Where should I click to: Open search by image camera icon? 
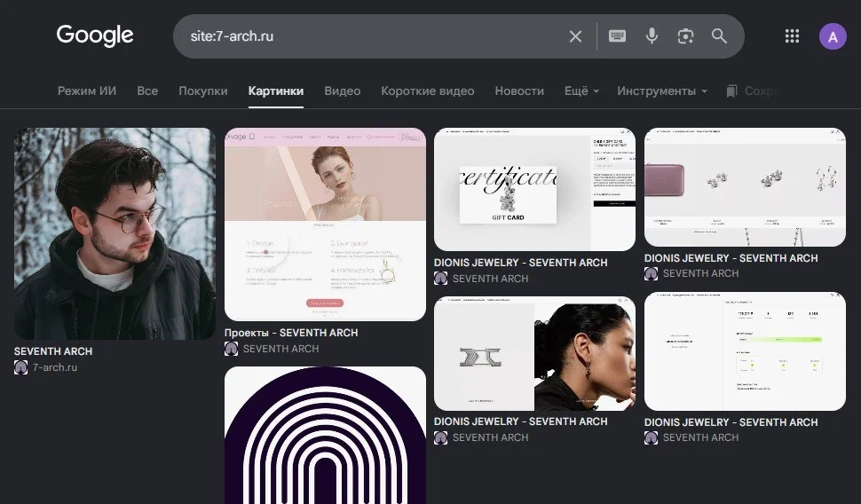(685, 36)
